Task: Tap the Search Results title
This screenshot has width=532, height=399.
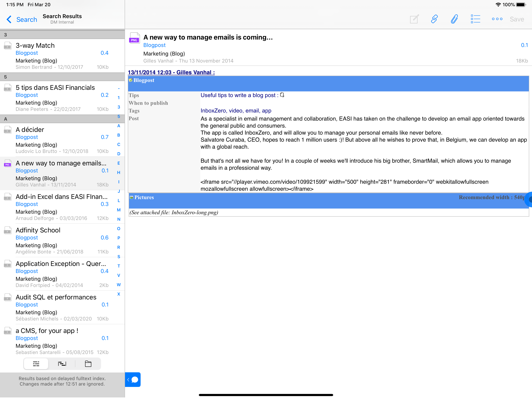Action: (x=62, y=16)
